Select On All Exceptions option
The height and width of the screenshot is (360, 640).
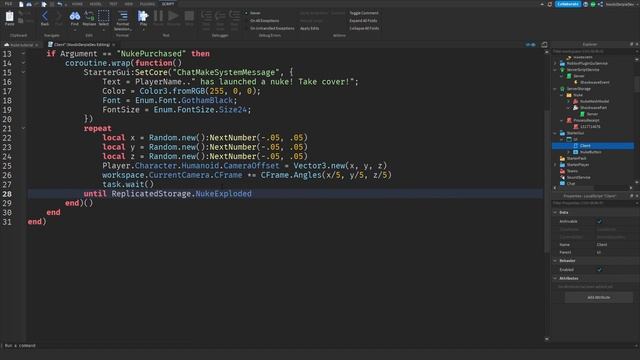pyautogui.click(x=264, y=21)
